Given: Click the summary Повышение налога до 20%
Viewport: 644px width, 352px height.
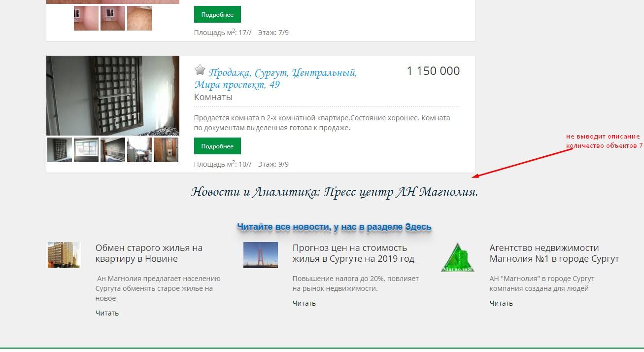Looking at the screenshot, I should tap(356, 283).
